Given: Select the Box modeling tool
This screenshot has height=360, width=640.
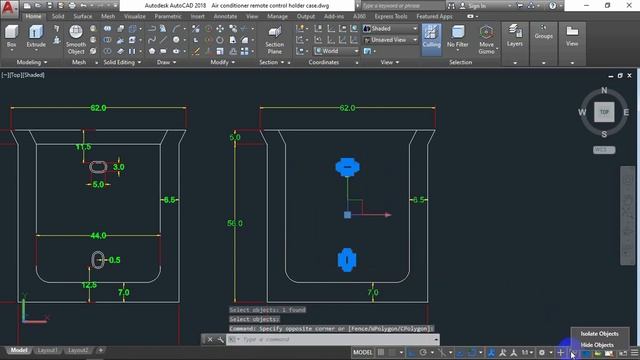Looking at the screenshot, I should coord(11,37).
